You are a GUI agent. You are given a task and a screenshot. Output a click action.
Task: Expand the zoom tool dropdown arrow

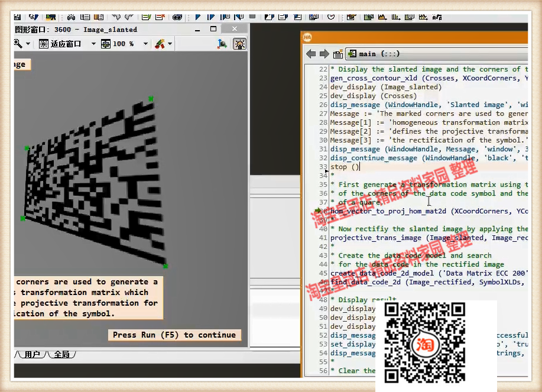pyautogui.click(x=28, y=44)
